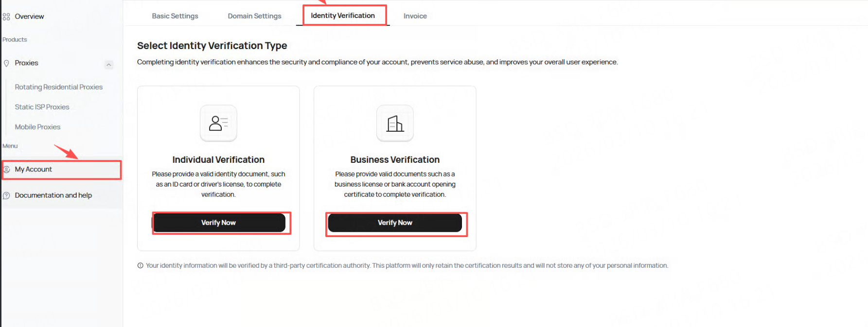
Task: Click the Proxies location pin icon
Action: point(6,63)
